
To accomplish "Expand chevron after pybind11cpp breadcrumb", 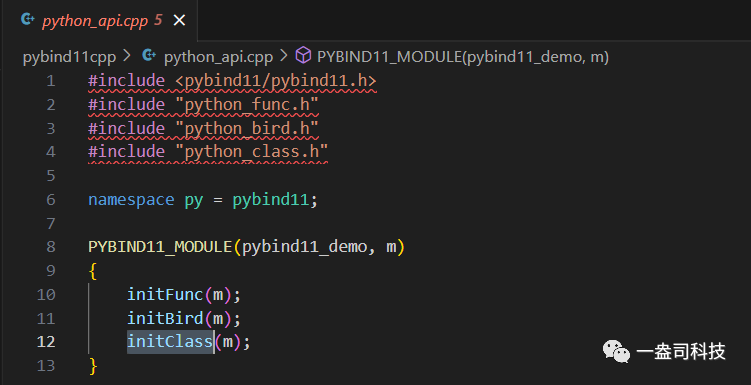I will pyautogui.click(x=127, y=56).
